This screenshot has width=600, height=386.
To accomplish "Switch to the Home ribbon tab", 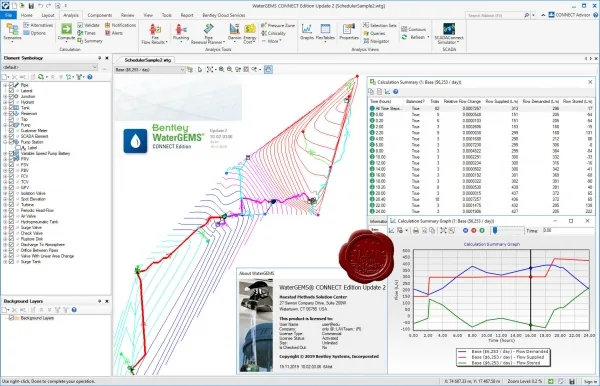I will [x=26, y=15].
